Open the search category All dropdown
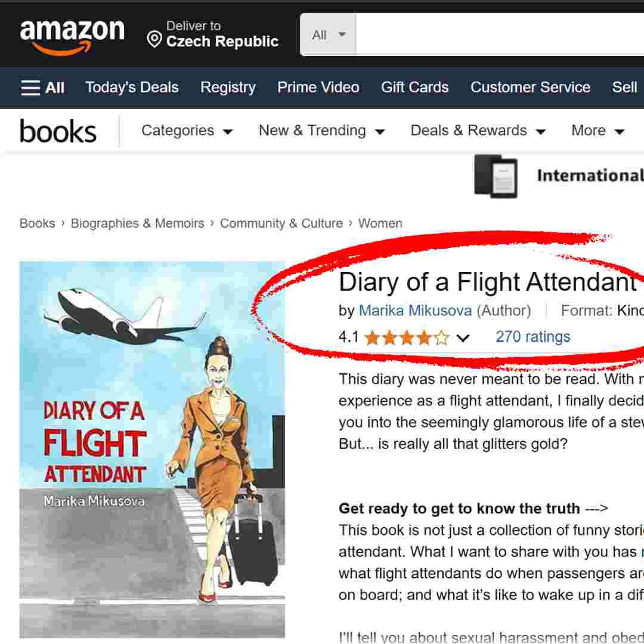644x644 pixels. click(x=328, y=35)
